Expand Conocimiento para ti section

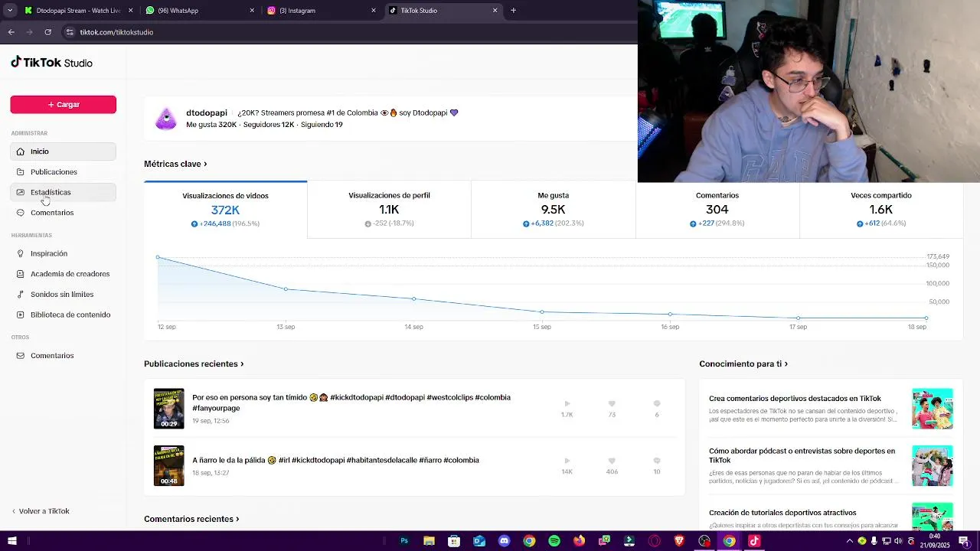(743, 364)
